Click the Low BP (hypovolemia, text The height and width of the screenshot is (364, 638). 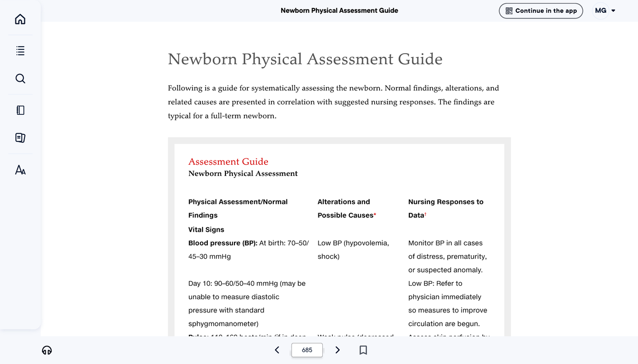[x=353, y=243]
